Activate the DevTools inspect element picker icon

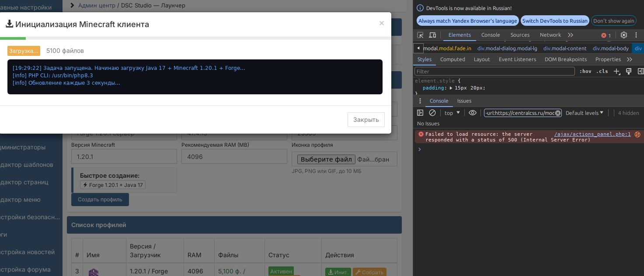coord(420,35)
